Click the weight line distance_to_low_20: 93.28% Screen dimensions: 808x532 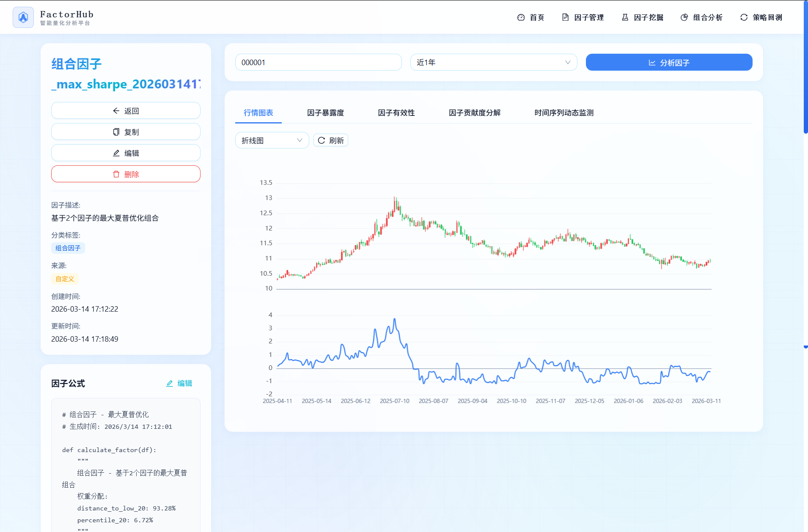coord(126,508)
